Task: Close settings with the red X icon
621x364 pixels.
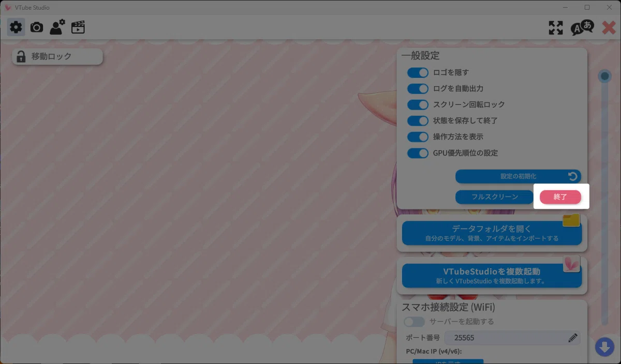Action: tap(609, 28)
